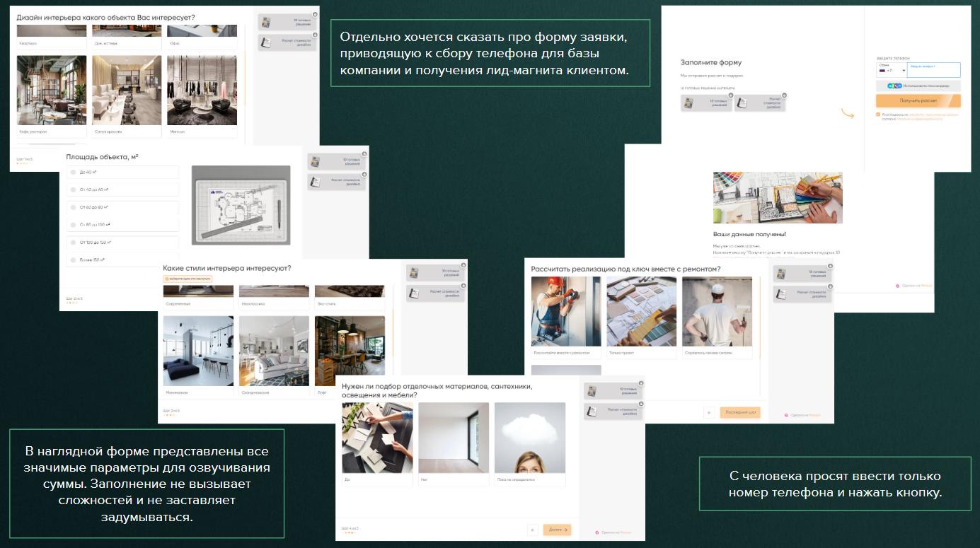
Task: Choose the 'Справлюсь своими силами' photo option
Action: coord(717,311)
